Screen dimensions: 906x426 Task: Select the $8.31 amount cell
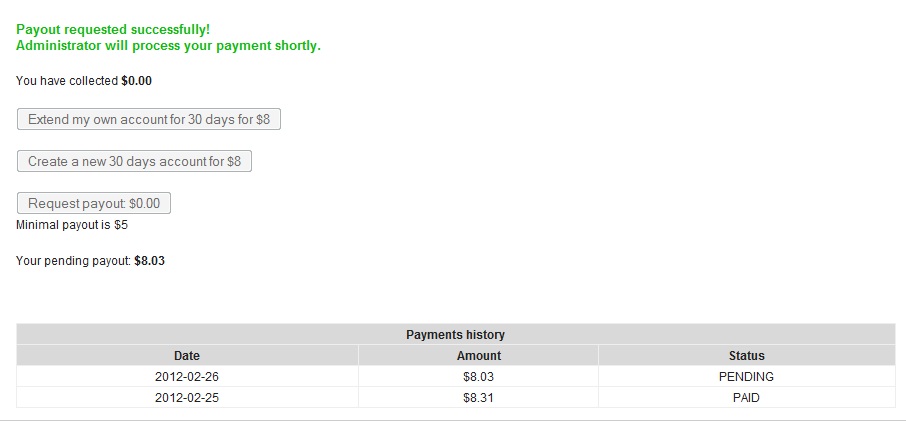pyautogui.click(x=478, y=398)
